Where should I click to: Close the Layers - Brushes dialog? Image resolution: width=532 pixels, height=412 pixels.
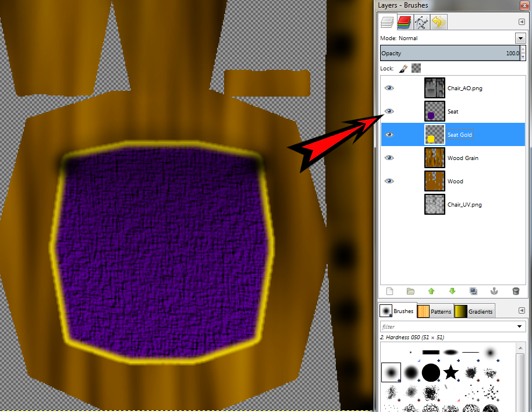pyautogui.click(x=524, y=5)
